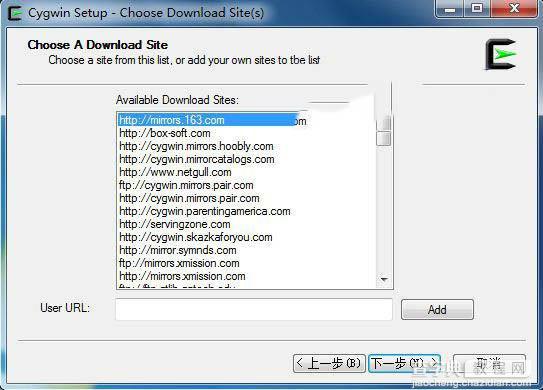
Task: Click the User URL input field
Action: pyautogui.click(x=254, y=309)
